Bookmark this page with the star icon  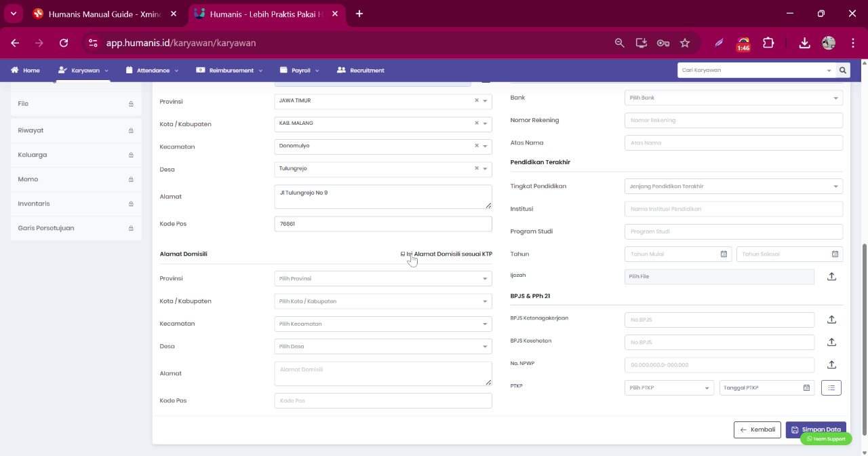[685, 43]
